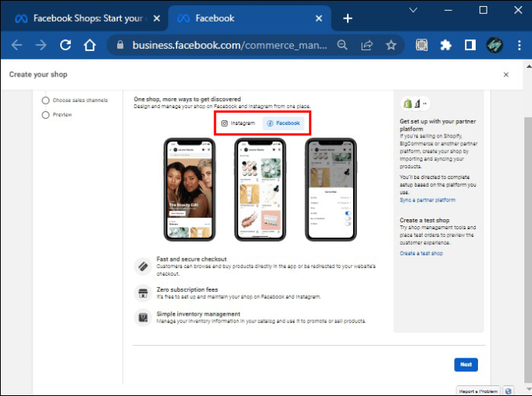Click the address bar URL
This screenshot has width=532, height=396.
click(230, 45)
